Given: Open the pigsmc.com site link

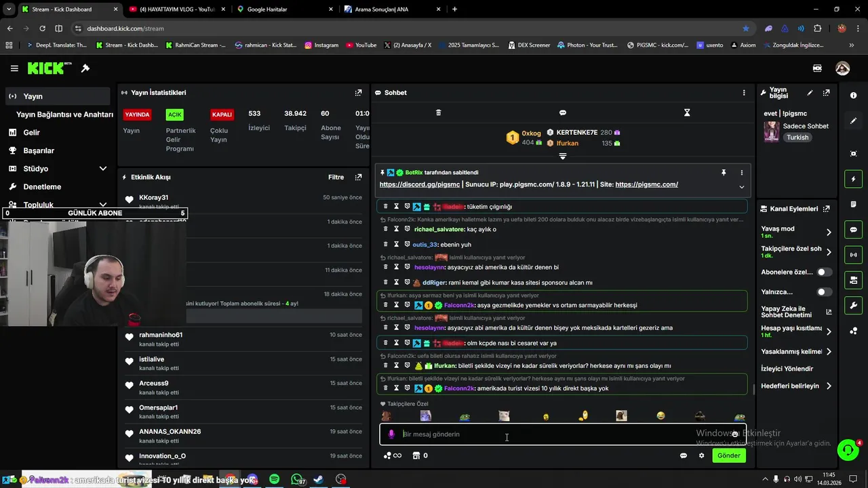Looking at the screenshot, I should point(646,184).
